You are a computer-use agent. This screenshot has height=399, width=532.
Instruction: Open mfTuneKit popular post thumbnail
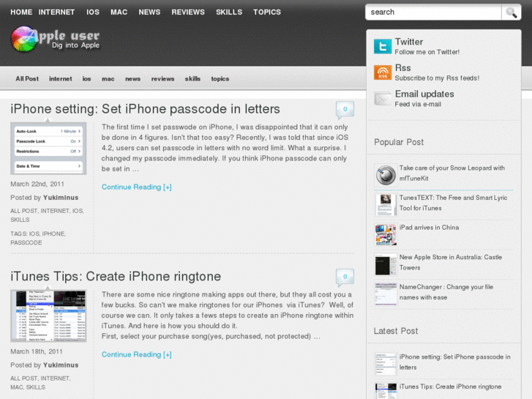tap(386, 175)
